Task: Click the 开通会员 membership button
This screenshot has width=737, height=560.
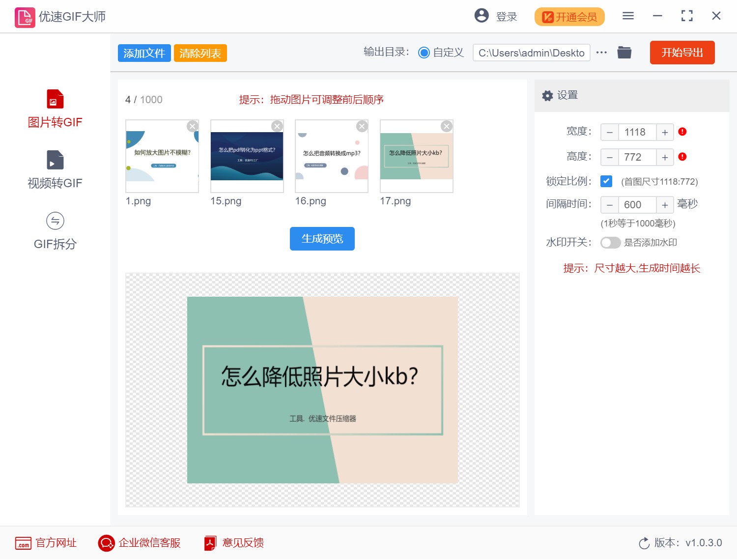Action: click(x=569, y=17)
